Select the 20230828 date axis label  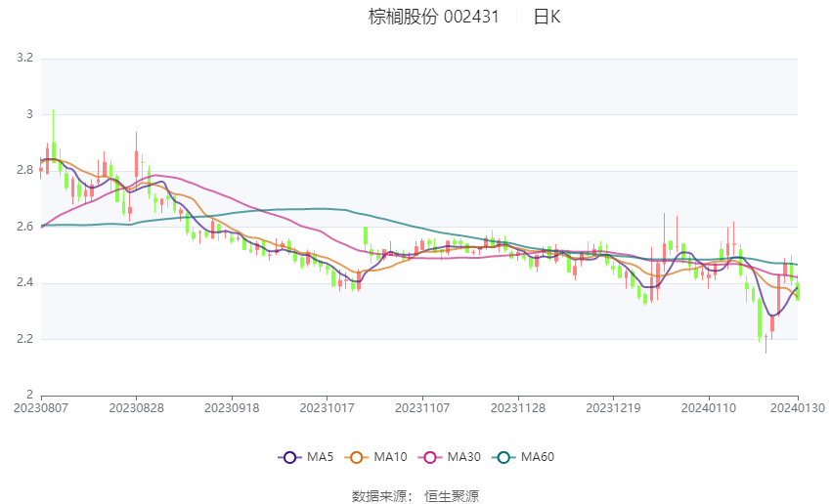(x=136, y=408)
